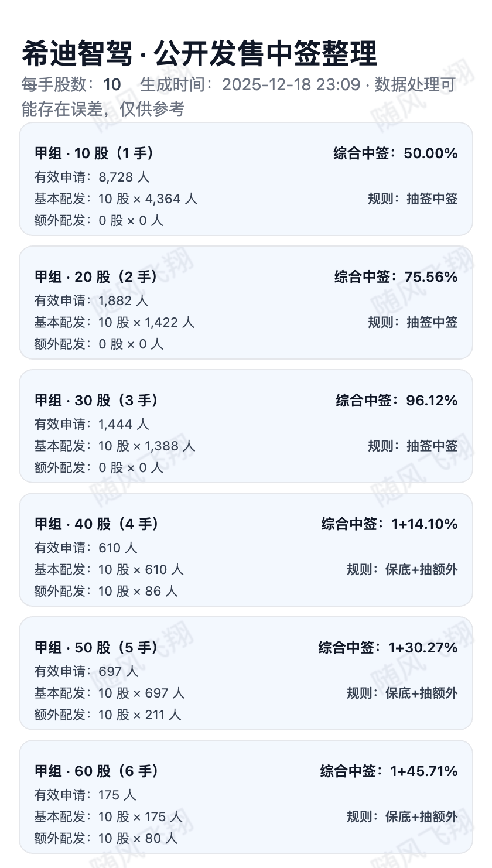Click 基本配发 10 股 × 1,422 人
The width and height of the screenshot is (492, 868).
click(x=114, y=322)
